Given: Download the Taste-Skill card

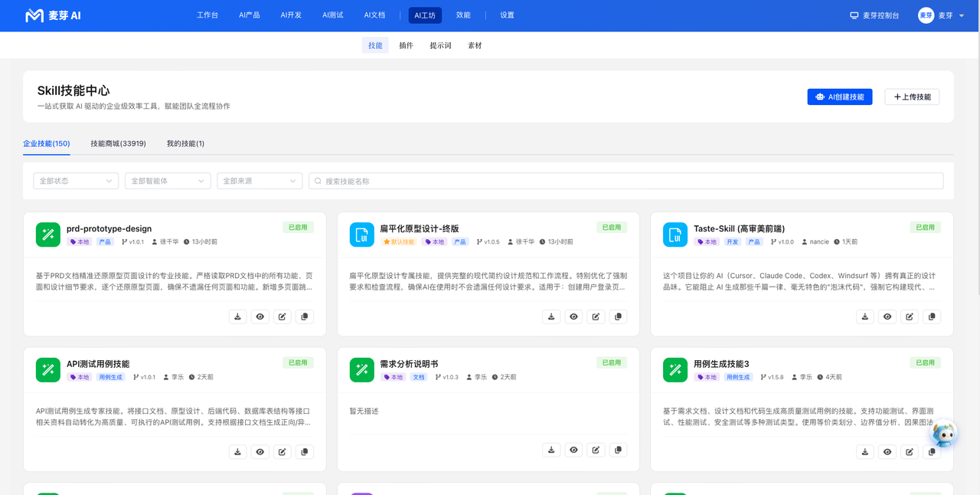Looking at the screenshot, I should pyautogui.click(x=865, y=316).
